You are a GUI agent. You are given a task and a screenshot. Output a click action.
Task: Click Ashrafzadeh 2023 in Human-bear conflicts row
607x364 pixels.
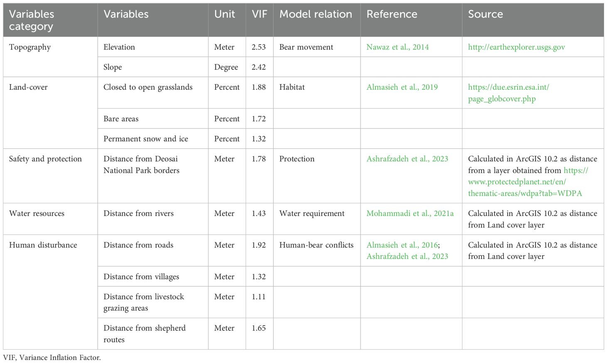point(407,256)
